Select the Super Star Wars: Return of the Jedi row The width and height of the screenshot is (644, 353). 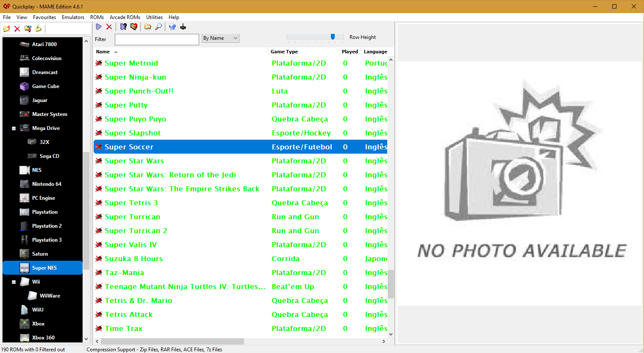point(241,175)
